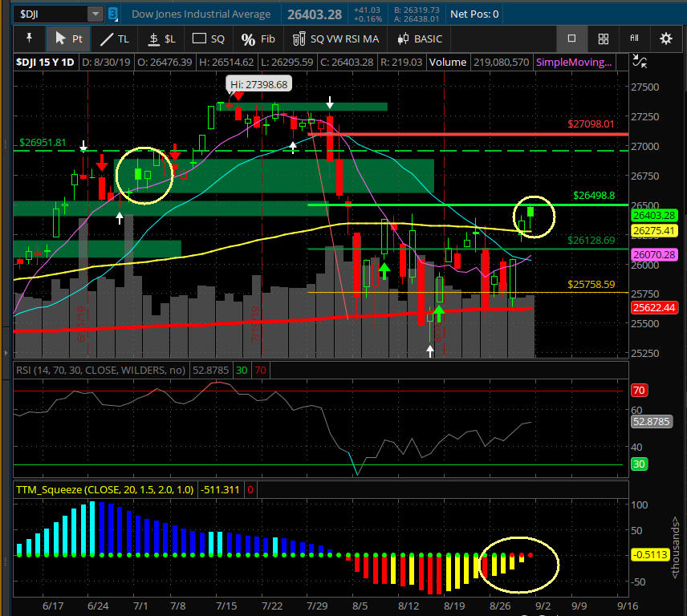Select the Pt pointer tool
Viewport: 687px width, 616px height.
pos(68,38)
